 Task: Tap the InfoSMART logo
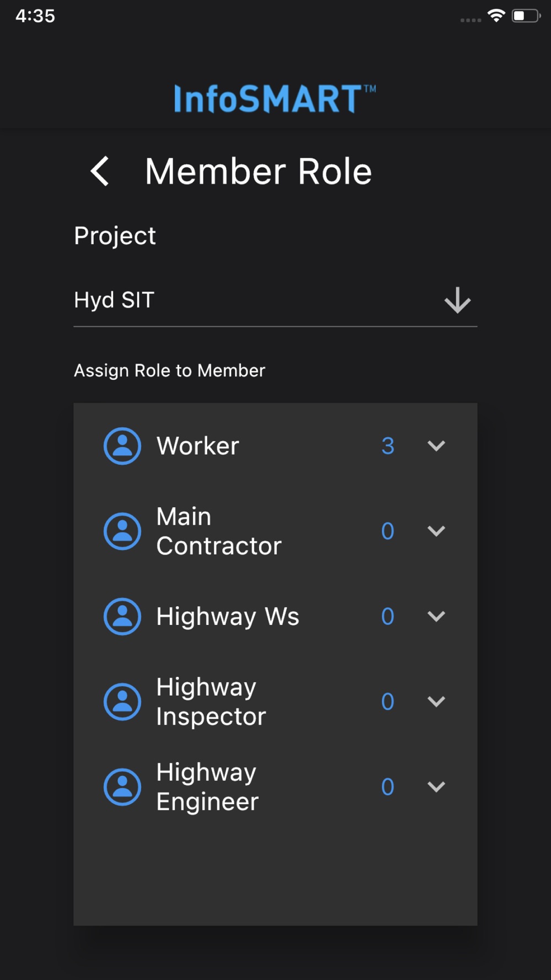(274, 99)
